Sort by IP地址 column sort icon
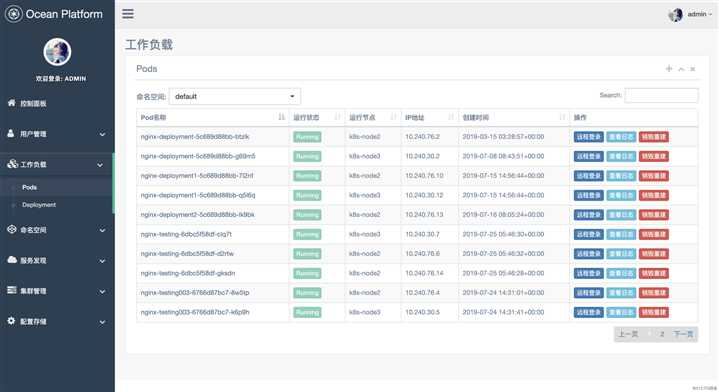Image resolution: width=719 pixels, height=392 pixels. click(451, 117)
